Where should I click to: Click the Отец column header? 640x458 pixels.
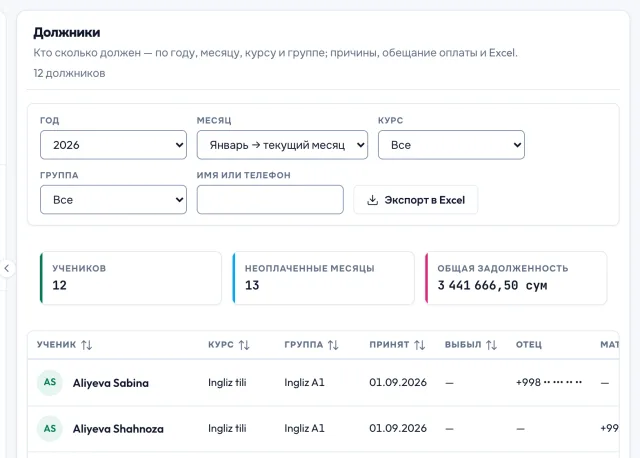pos(529,345)
